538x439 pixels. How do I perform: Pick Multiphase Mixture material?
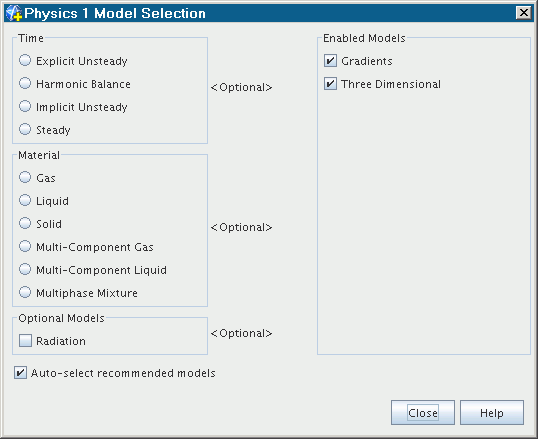pyautogui.click(x=25, y=292)
